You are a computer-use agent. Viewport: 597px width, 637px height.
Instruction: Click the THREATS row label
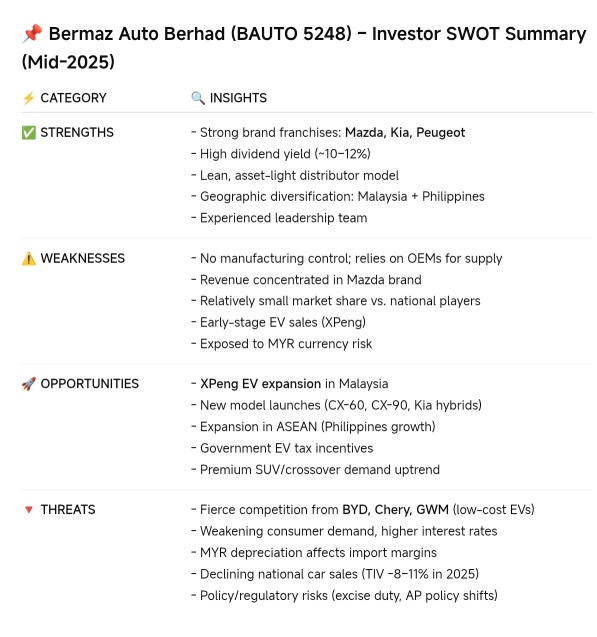point(68,509)
